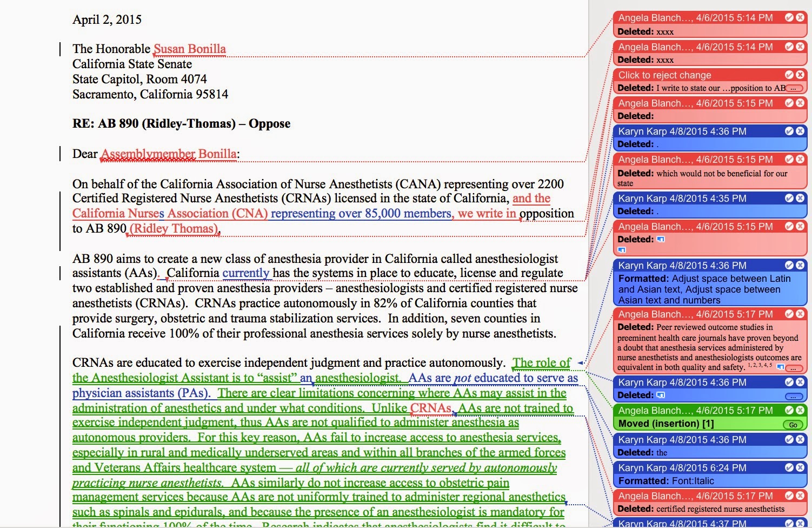Click bold line 'RE: AB 890 (Ridley-Thomas) – Oppose'
Image resolution: width=812 pixels, height=528 pixels.
(182, 123)
